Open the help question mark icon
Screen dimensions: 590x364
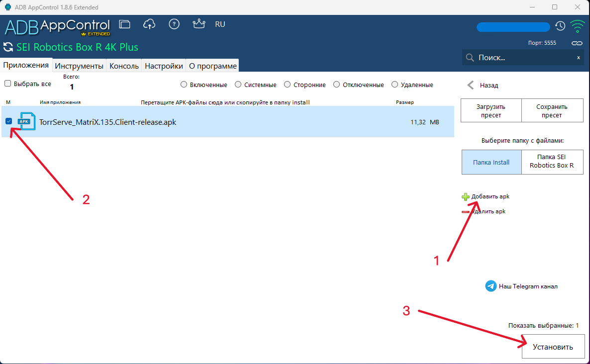pos(174,24)
